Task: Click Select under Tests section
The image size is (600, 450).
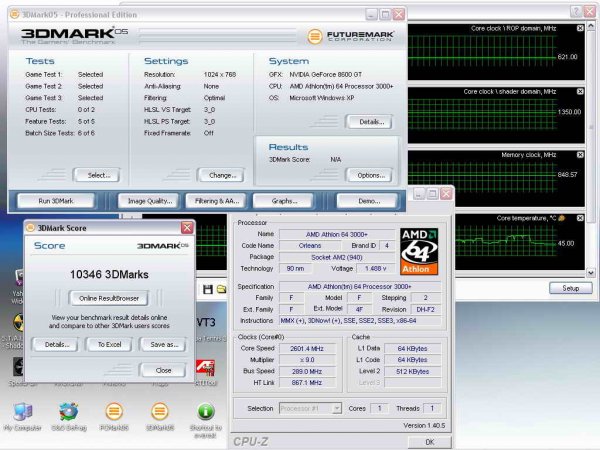Action: click(x=98, y=175)
